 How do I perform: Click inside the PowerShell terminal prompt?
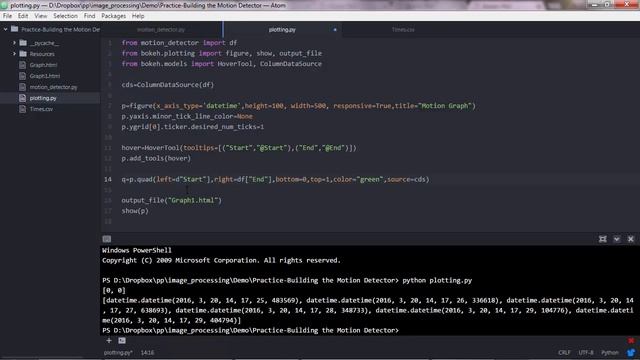coord(251,330)
